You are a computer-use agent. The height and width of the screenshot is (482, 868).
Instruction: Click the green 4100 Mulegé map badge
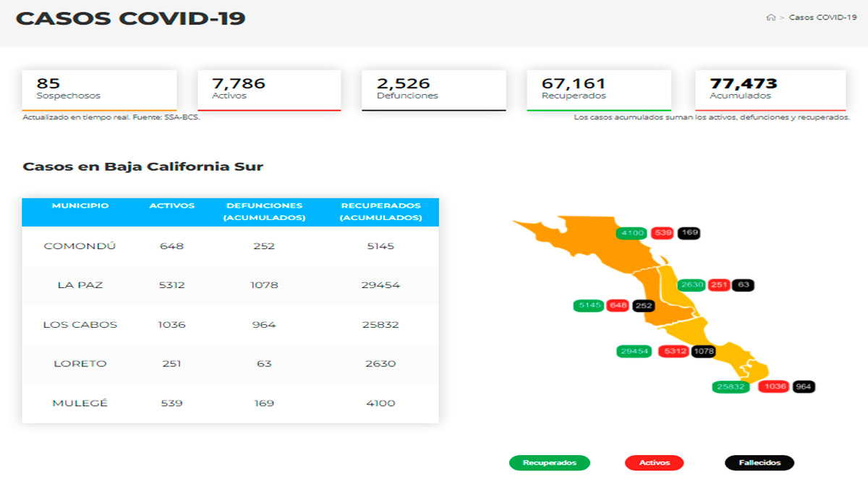631,233
